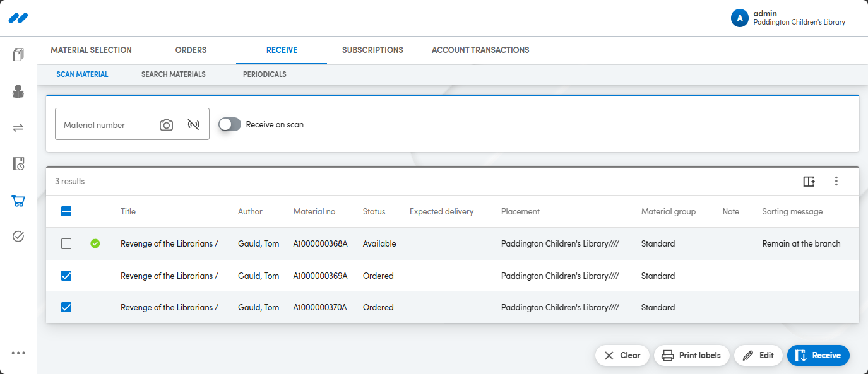Click Ordered status for A1000000369A
Image resolution: width=868 pixels, height=374 pixels.
[x=378, y=276]
